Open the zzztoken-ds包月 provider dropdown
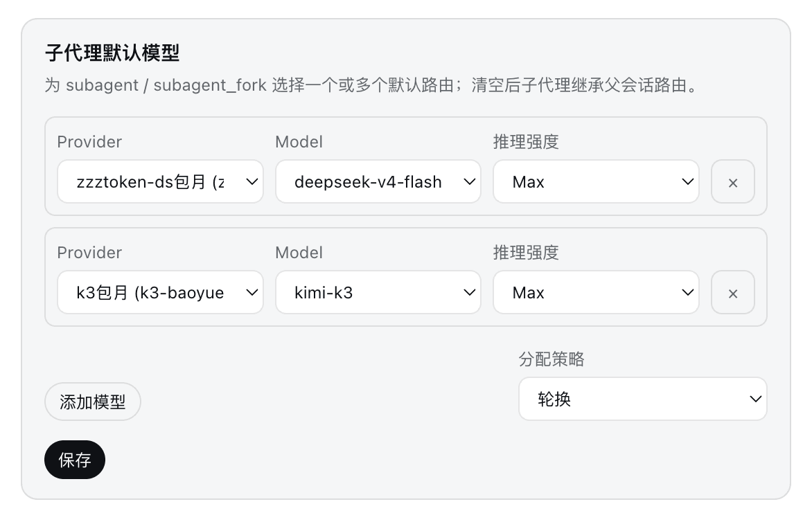 pos(161,181)
